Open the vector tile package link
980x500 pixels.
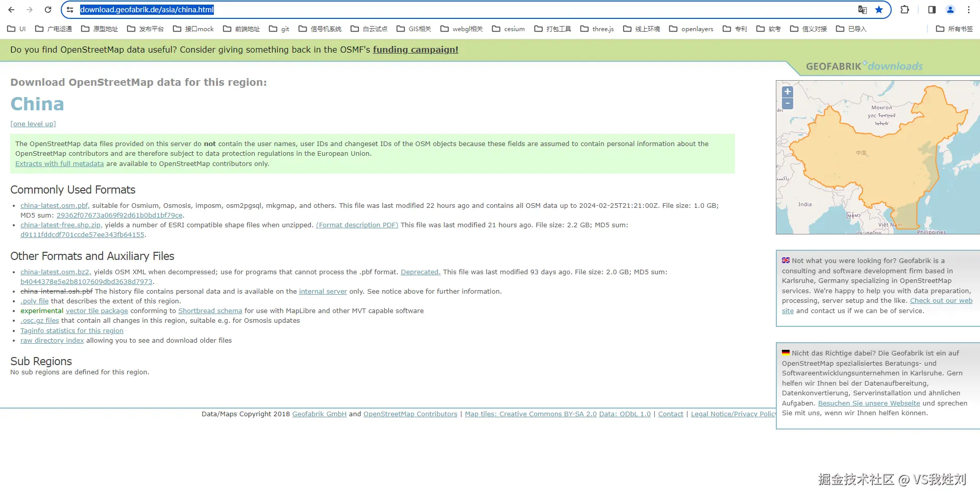point(97,311)
